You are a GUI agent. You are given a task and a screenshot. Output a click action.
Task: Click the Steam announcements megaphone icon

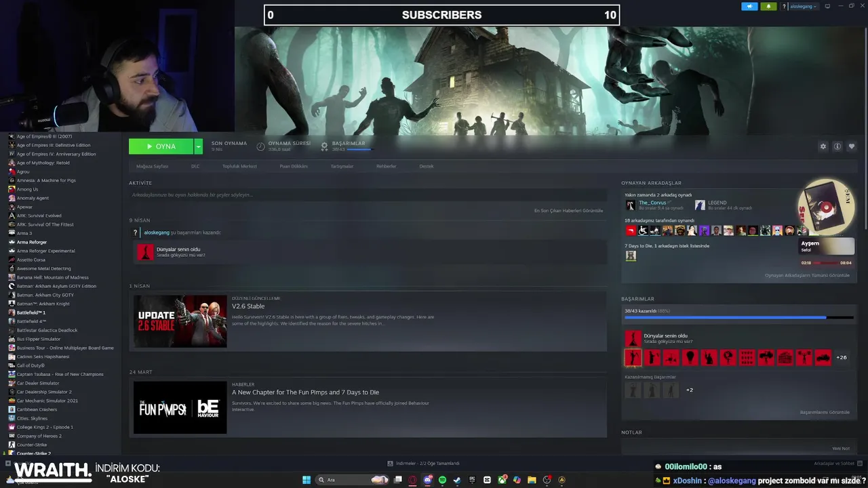tap(749, 6)
